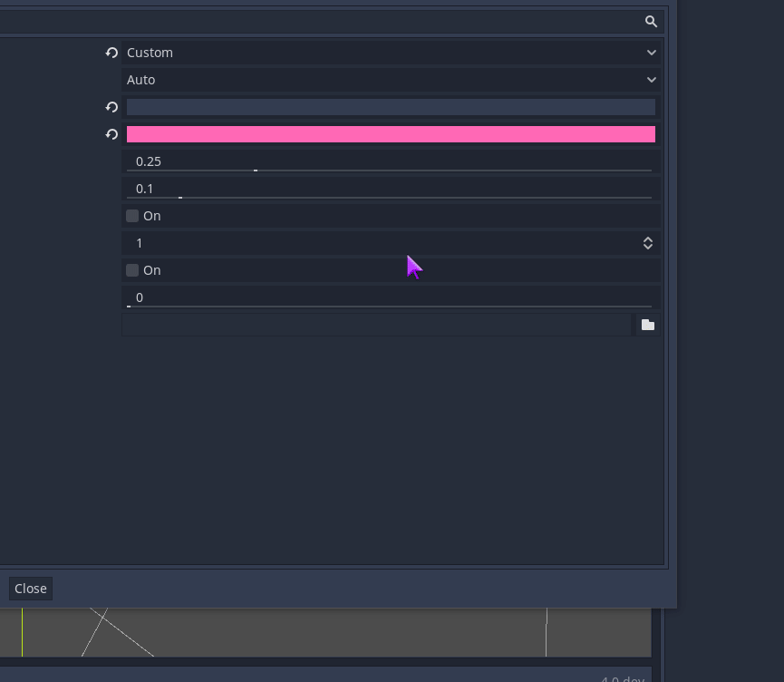The height and width of the screenshot is (682, 784).
Task: Click the 4.0 dev version label
Action: pos(623,678)
